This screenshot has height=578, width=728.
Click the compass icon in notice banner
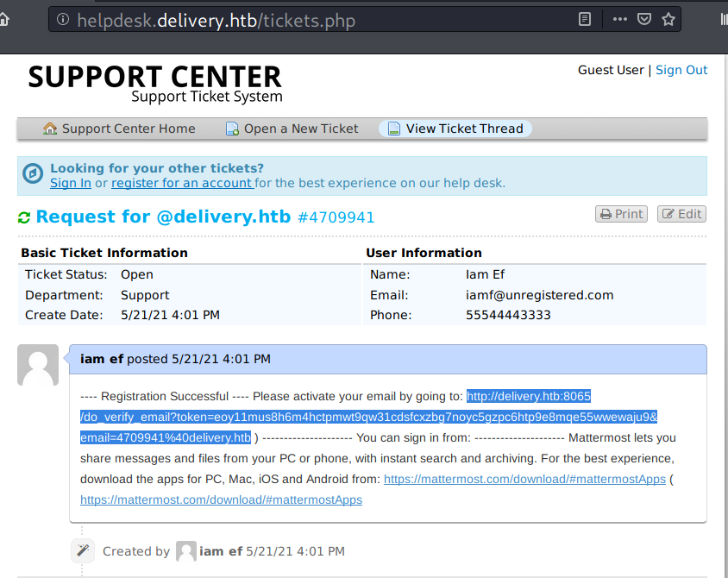(33, 174)
